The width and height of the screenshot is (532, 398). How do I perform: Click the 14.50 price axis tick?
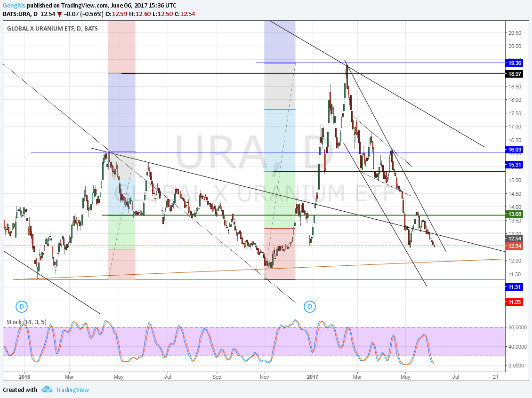click(515, 194)
